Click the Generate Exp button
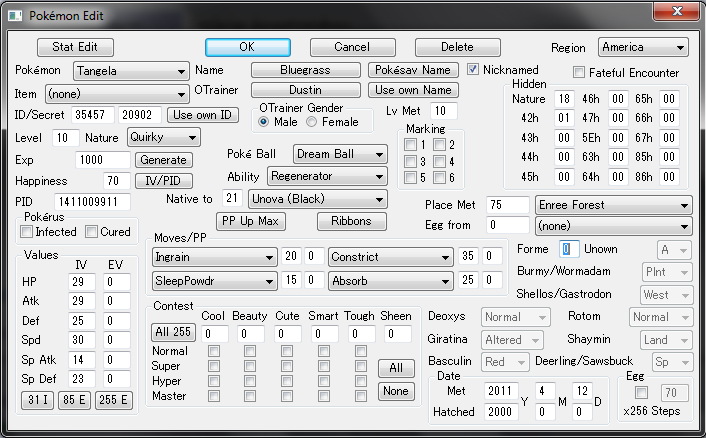 pos(162,160)
